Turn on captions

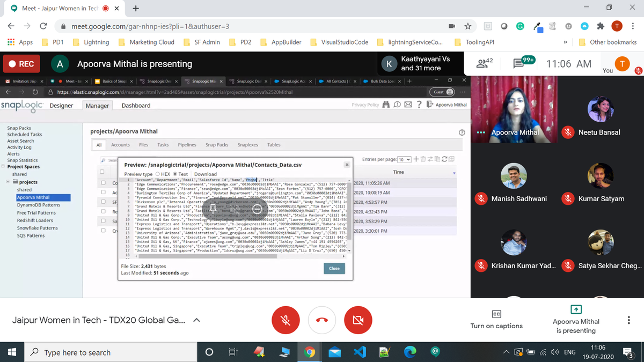[x=496, y=319]
